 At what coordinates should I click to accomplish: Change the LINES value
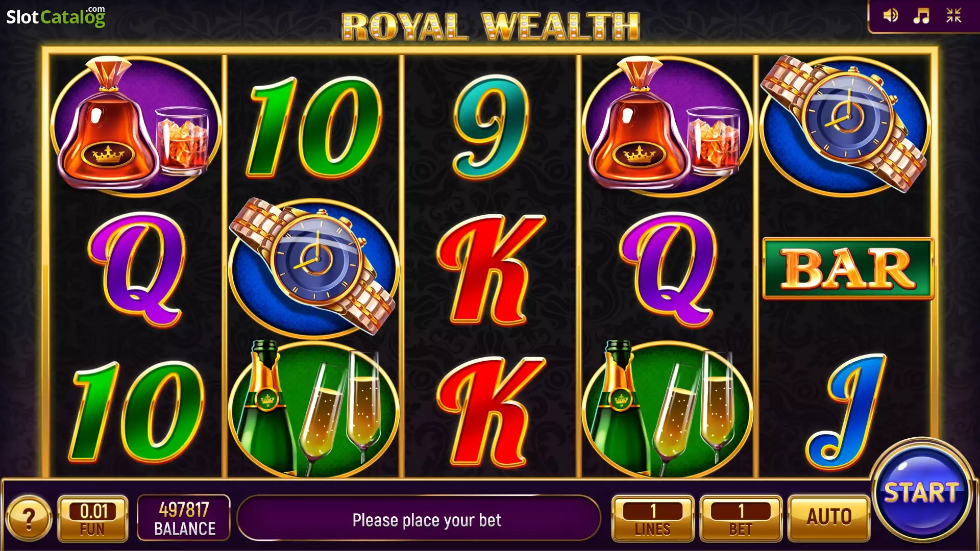coord(653,518)
